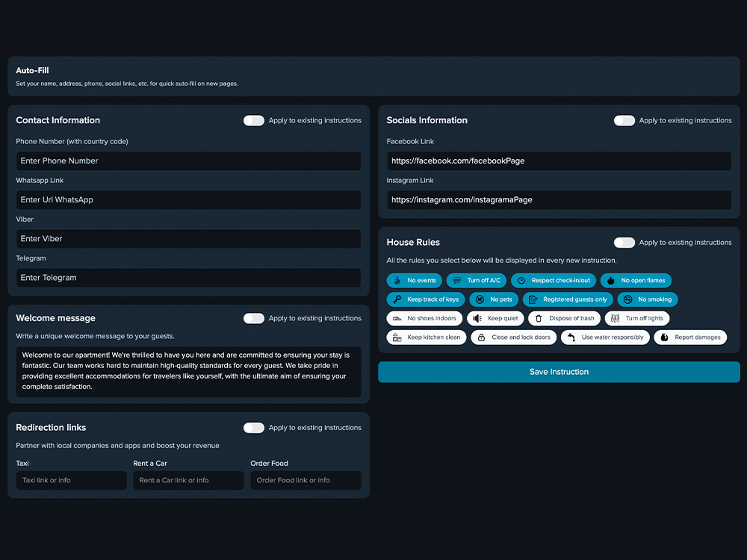This screenshot has height=560, width=747.
Task: Click the House Rules heading
Action: tap(413, 243)
